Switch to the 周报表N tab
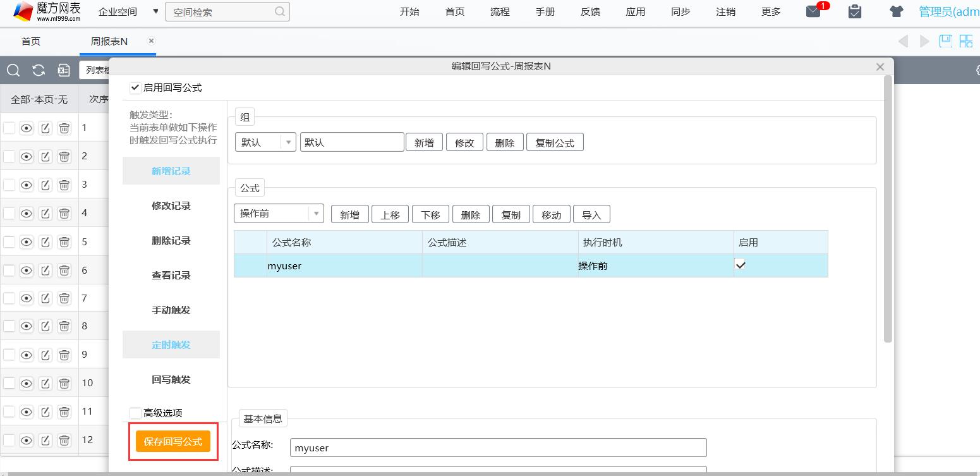This screenshot has width=980, height=476. coord(109,41)
